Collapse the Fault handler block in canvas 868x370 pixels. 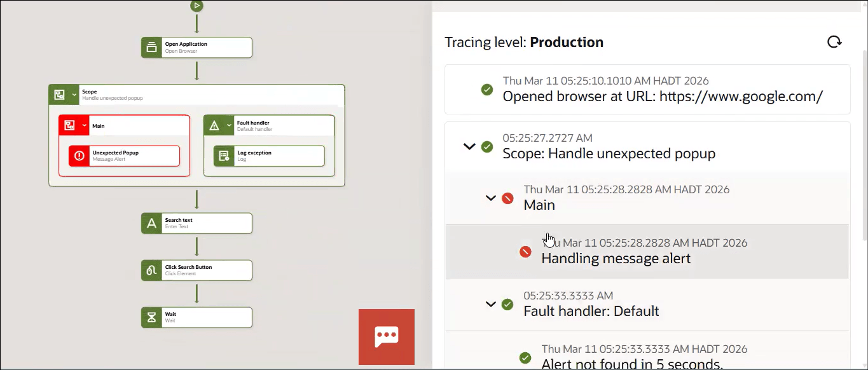pyautogui.click(x=230, y=125)
